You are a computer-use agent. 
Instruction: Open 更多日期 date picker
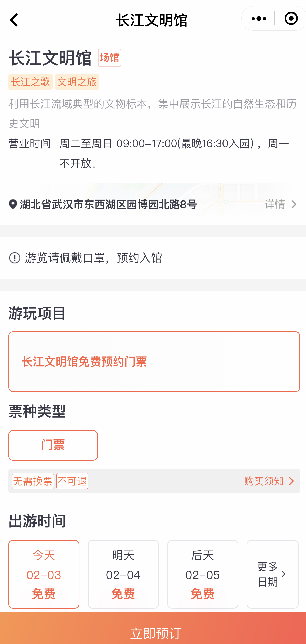point(272,574)
